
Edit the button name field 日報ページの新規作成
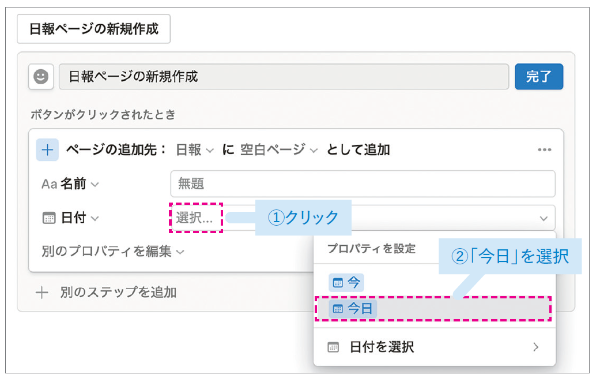(x=284, y=77)
